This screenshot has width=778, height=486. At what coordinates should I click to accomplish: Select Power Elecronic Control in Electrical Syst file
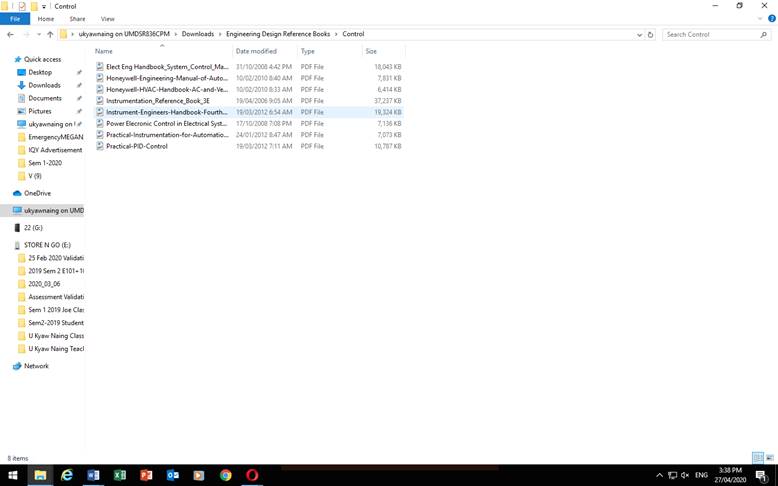(248, 123)
